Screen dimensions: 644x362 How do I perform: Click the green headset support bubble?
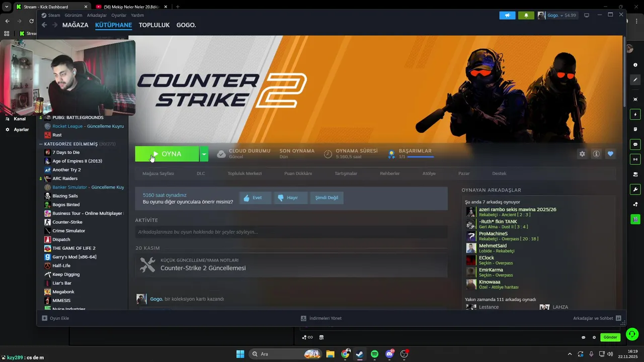pos(632,334)
